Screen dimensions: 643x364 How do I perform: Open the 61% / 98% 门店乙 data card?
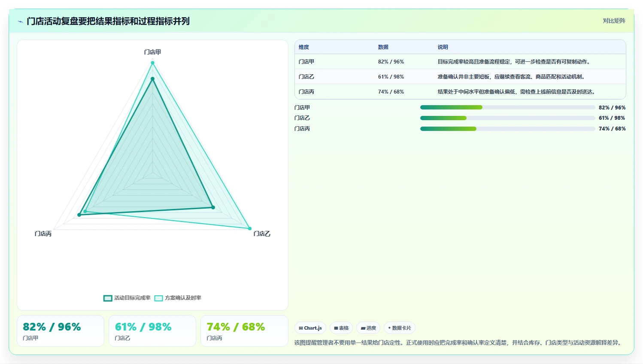[152, 331]
